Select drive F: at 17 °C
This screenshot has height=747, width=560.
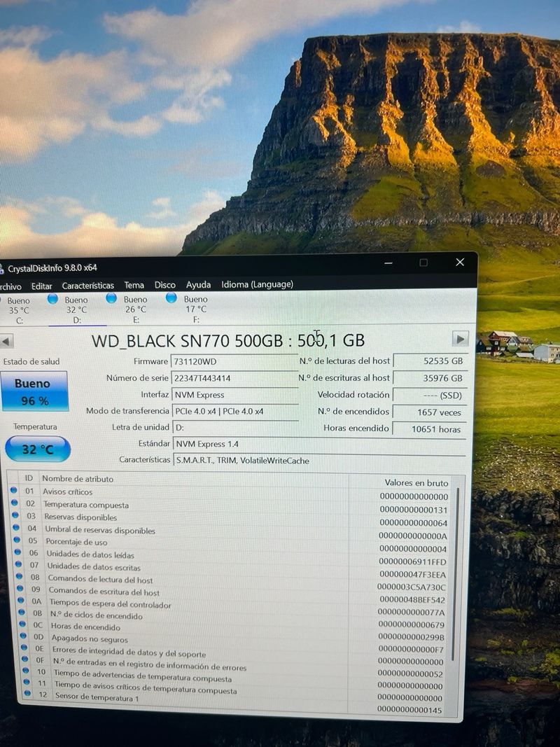coord(196,309)
